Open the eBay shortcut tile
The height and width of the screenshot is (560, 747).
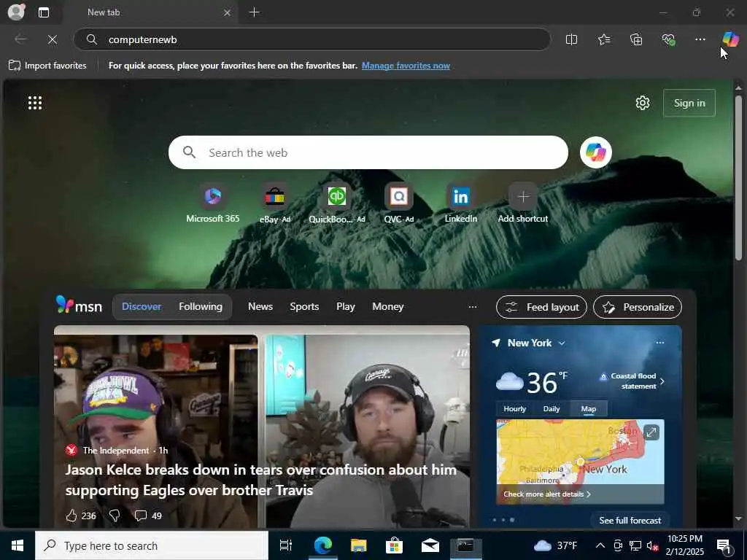coord(275,203)
